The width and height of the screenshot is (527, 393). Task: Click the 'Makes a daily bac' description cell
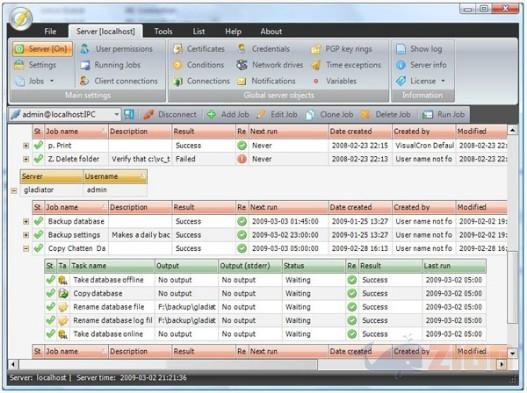(140, 235)
